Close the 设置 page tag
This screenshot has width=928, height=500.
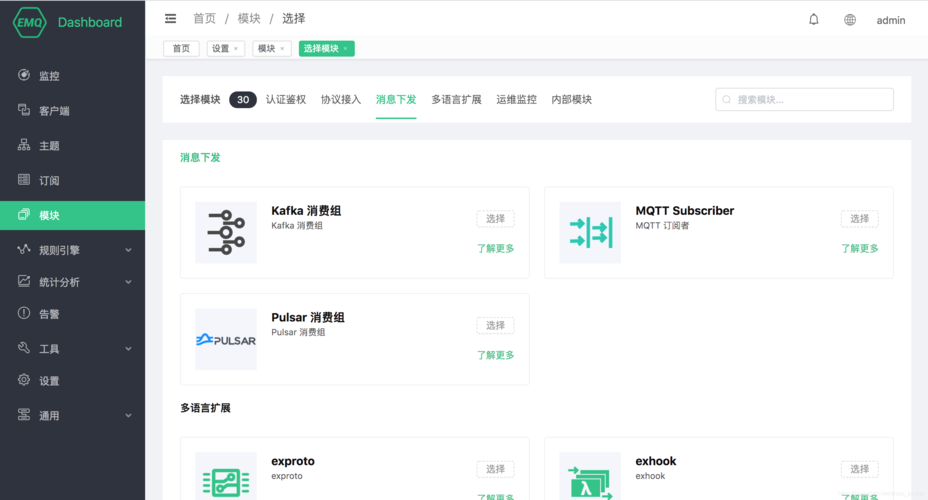tap(236, 48)
